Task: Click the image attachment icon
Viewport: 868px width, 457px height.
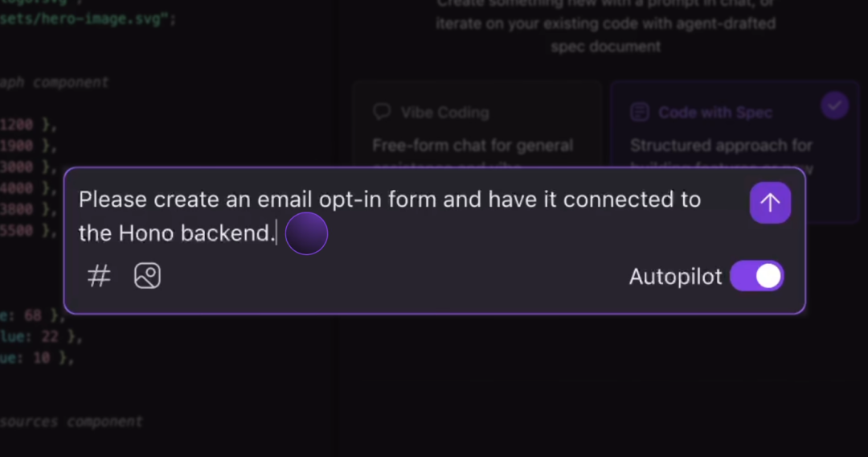Action: (147, 276)
